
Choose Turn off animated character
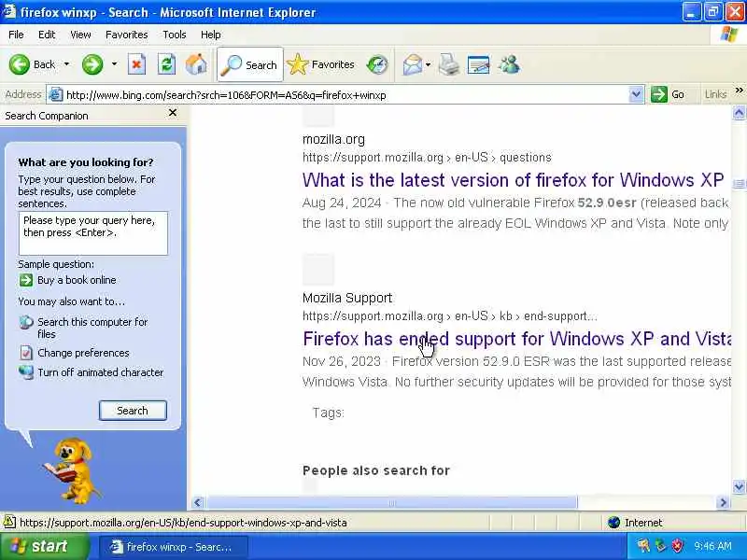coord(101,372)
